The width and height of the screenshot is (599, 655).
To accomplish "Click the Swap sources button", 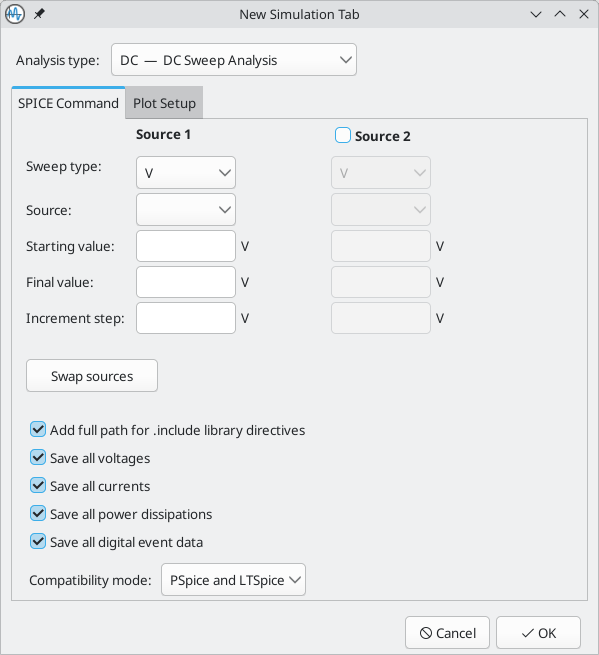I will click(92, 376).
